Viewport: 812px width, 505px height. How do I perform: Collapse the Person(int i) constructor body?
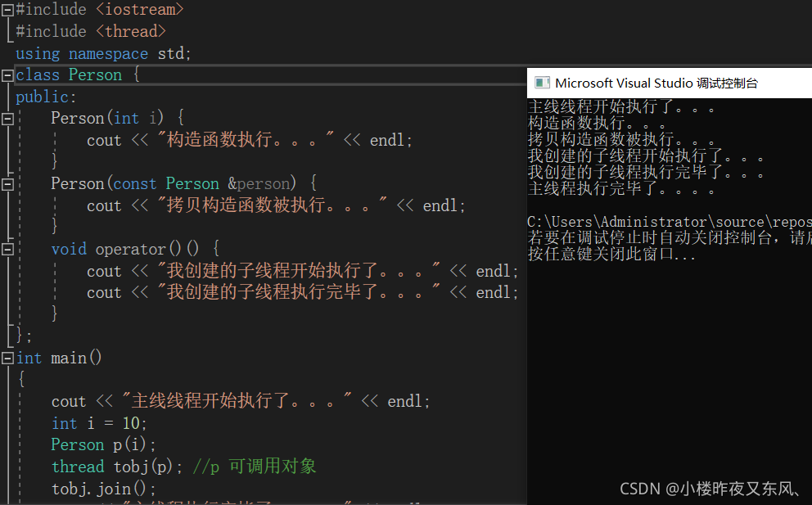6,118
